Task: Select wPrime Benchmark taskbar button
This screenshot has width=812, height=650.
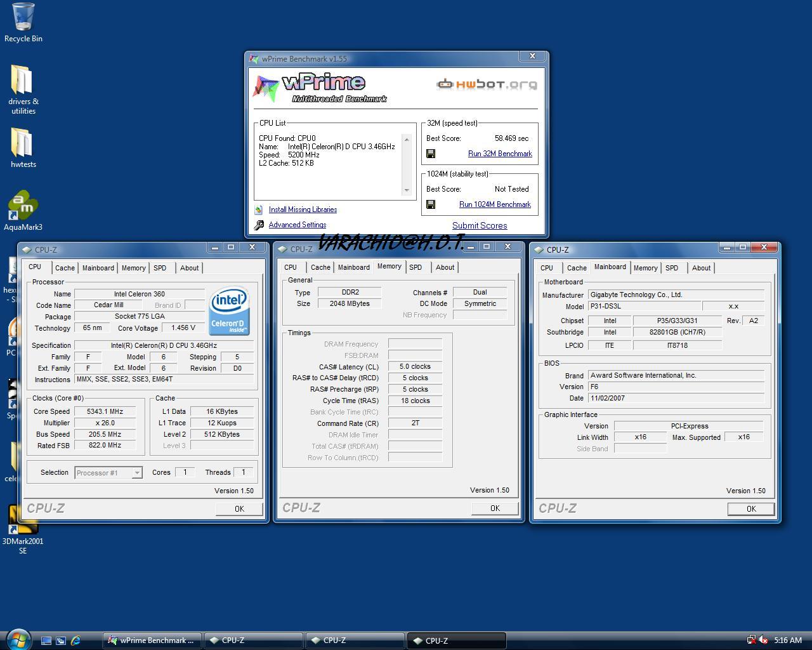Action: (152, 640)
